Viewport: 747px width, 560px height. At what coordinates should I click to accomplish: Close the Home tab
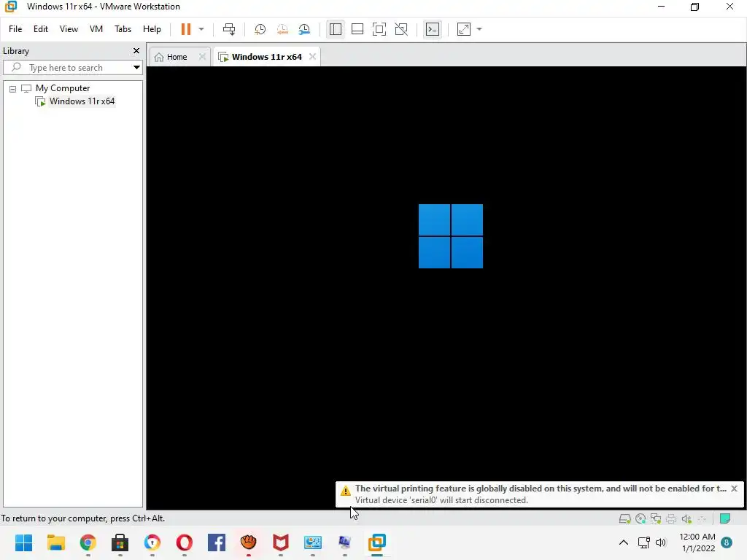(x=202, y=57)
